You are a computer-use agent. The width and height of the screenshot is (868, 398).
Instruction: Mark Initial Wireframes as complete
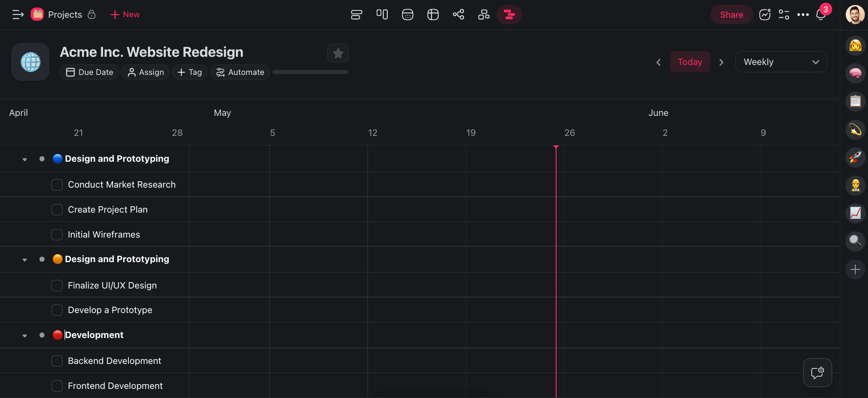[x=57, y=235]
